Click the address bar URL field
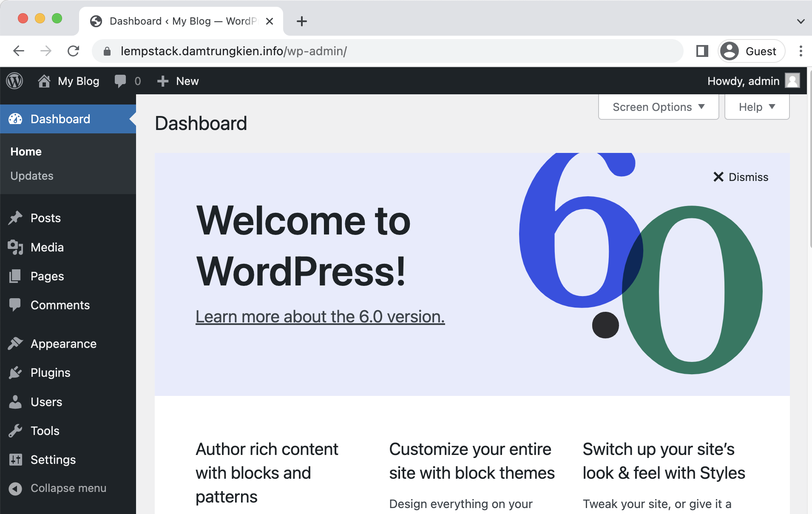 click(x=388, y=51)
